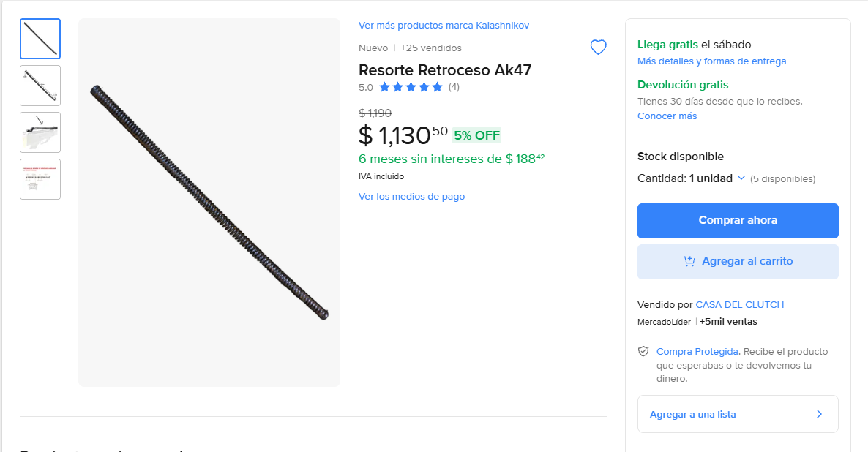This screenshot has height=452, width=868.
Task: Select the third thumbnail with arrow
Action: click(40, 132)
